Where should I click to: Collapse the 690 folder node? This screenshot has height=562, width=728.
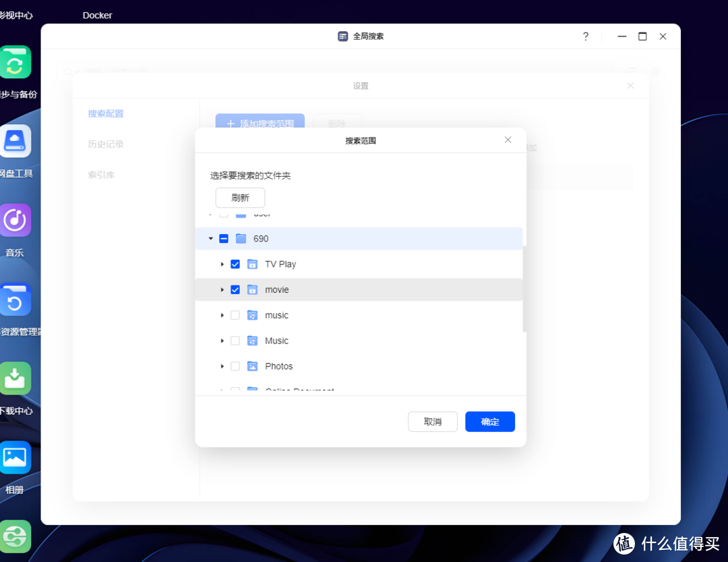210,238
